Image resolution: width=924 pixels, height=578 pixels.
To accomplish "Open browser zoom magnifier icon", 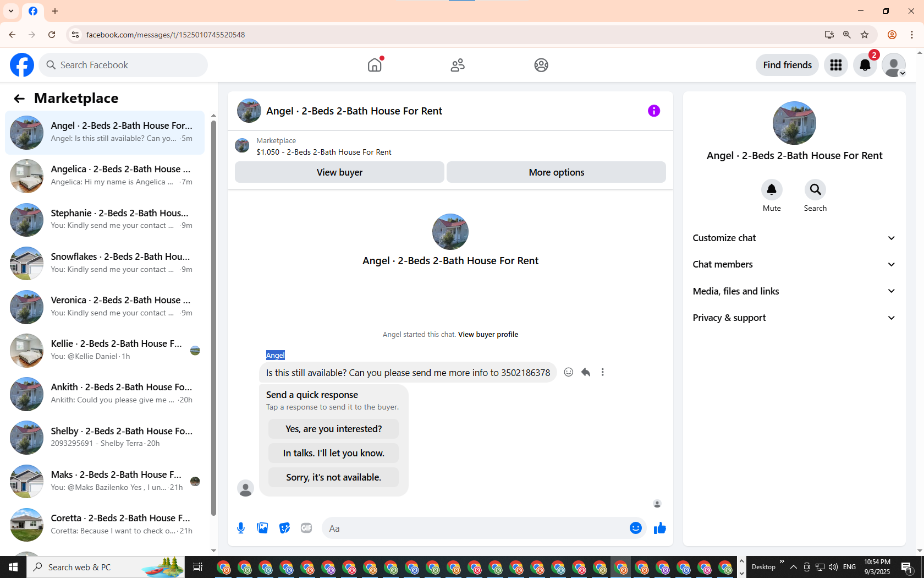I will click(847, 35).
